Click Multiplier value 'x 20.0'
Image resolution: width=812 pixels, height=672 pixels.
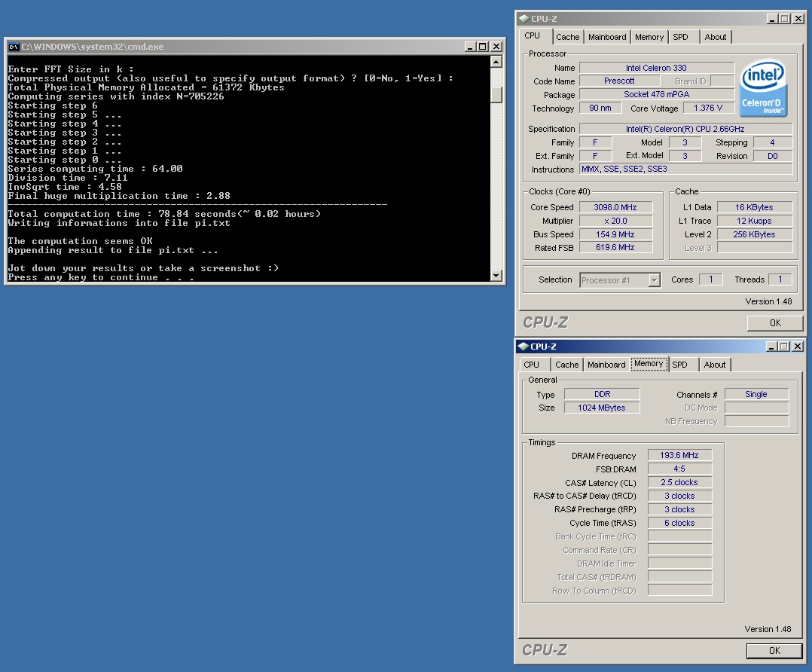point(615,221)
